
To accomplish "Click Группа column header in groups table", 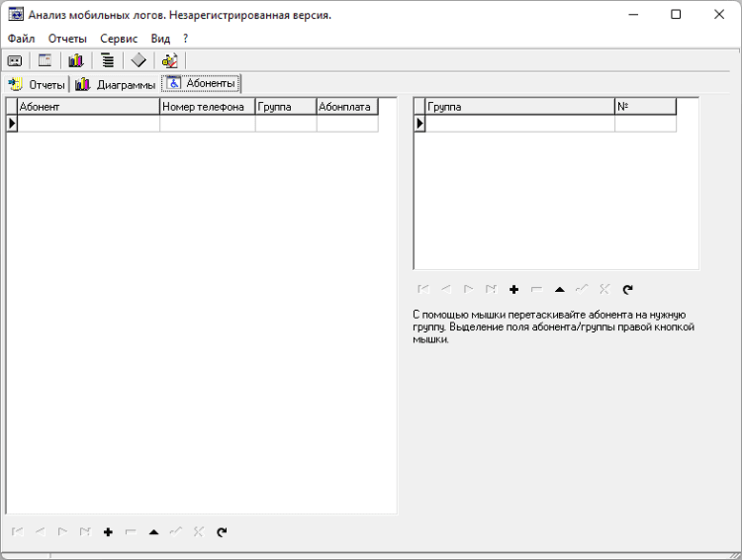I will (x=520, y=107).
